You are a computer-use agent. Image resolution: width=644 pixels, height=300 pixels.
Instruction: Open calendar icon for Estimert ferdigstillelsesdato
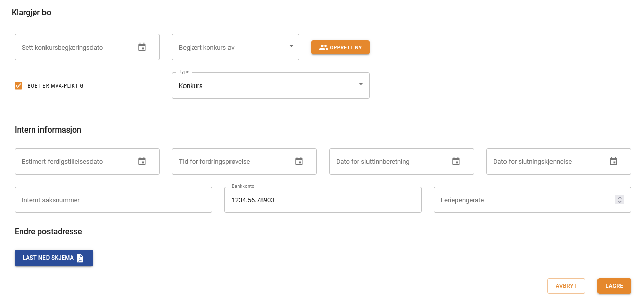click(x=142, y=161)
